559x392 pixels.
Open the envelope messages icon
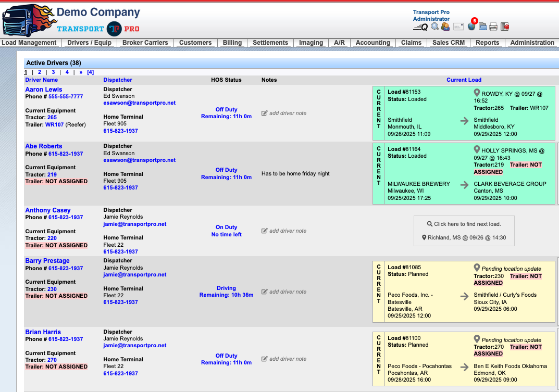(x=458, y=27)
